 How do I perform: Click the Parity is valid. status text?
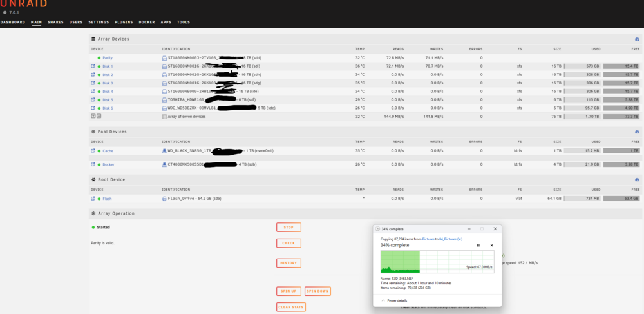102,243
